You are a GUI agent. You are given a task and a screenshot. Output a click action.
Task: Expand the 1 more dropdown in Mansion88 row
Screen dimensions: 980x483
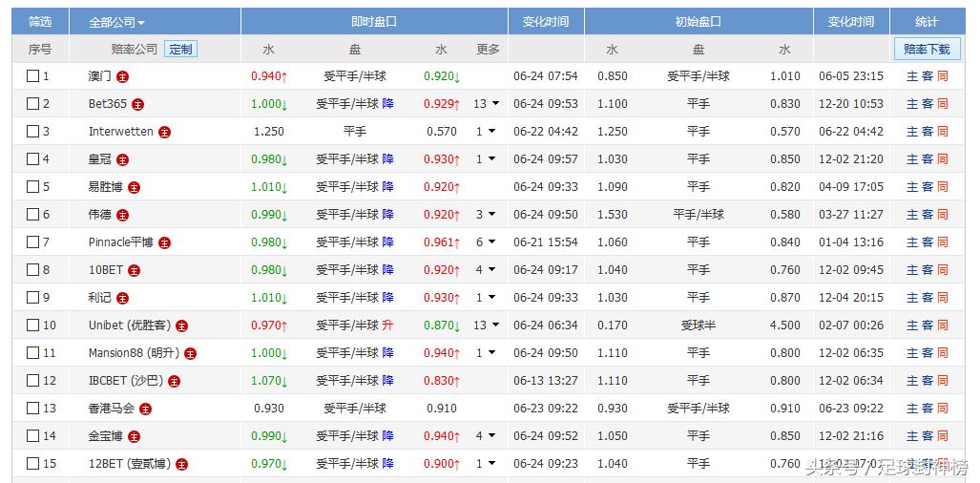click(x=486, y=353)
